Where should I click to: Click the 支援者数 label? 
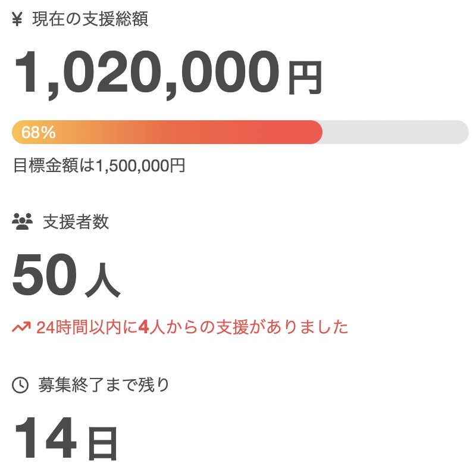coord(76,223)
